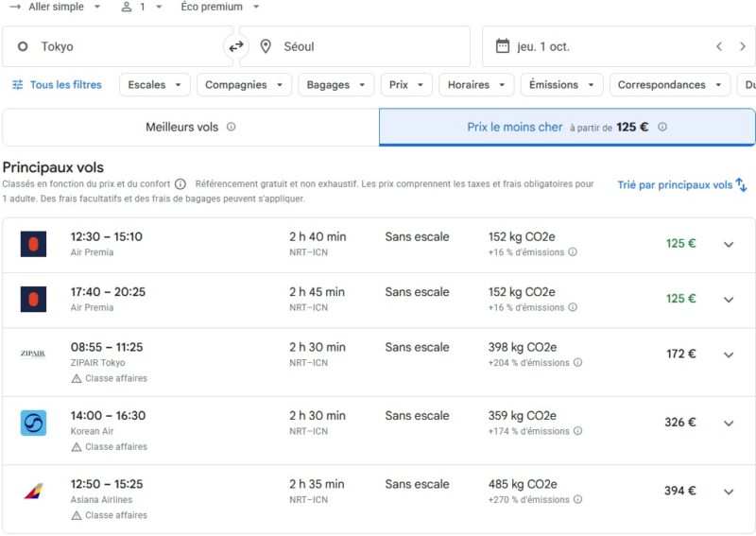Viewport: 756px width, 536px height.
Task: Click Trié par principaux vols sort button
Action: (x=682, y=184)
